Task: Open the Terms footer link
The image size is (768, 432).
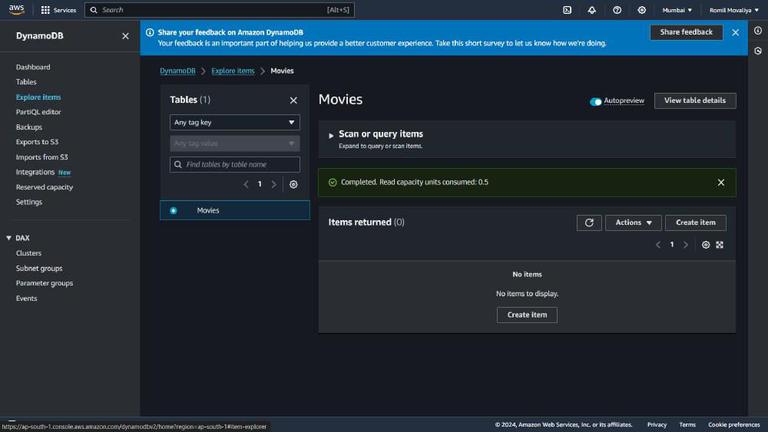Action: click(687, 425)
